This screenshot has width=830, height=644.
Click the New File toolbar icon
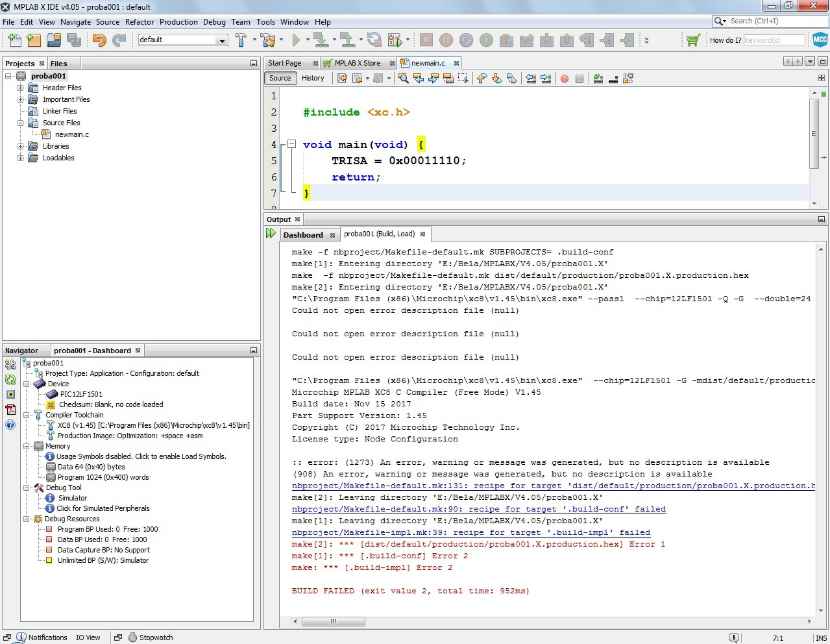[x=14, y=40]
